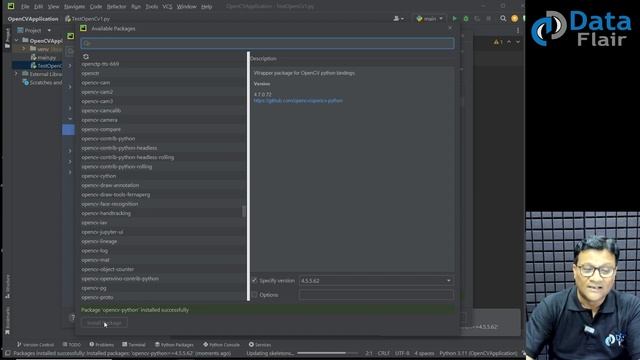Click the UTF-8 encoding in the status bar
The height and width of the screenshot is (360, 640).
point(402,353)
